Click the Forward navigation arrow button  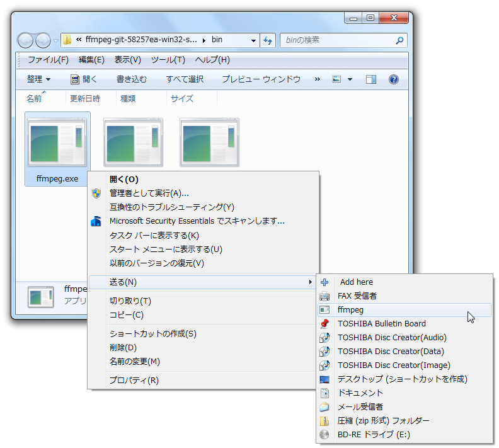point(43,40)
